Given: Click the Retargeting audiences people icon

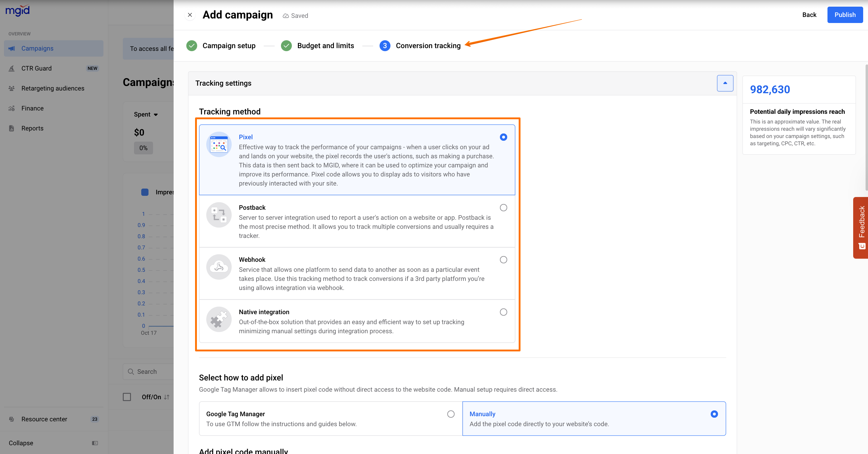Looking at the screenshot, I should tap(12, 88).
